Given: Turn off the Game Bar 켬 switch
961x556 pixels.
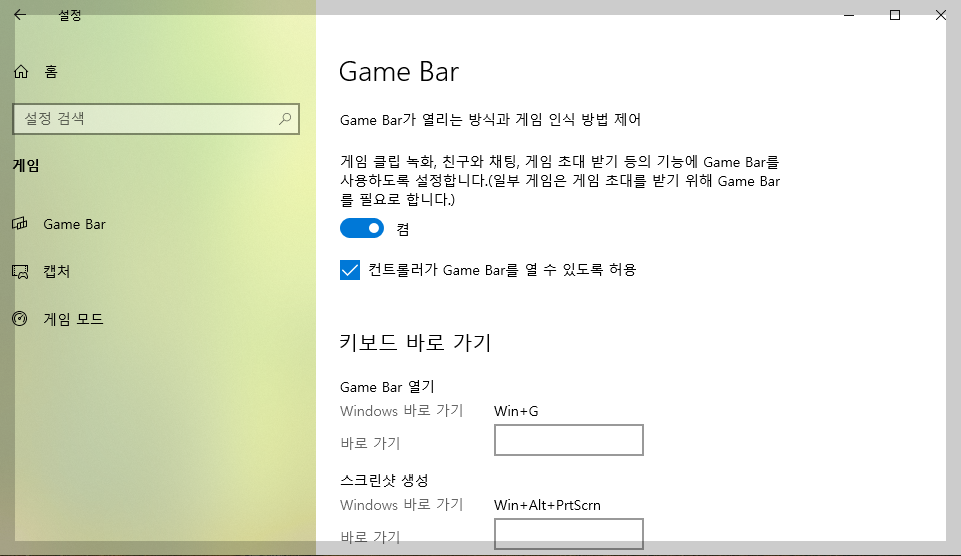Looking at the screenshot, I should (362, 229).
